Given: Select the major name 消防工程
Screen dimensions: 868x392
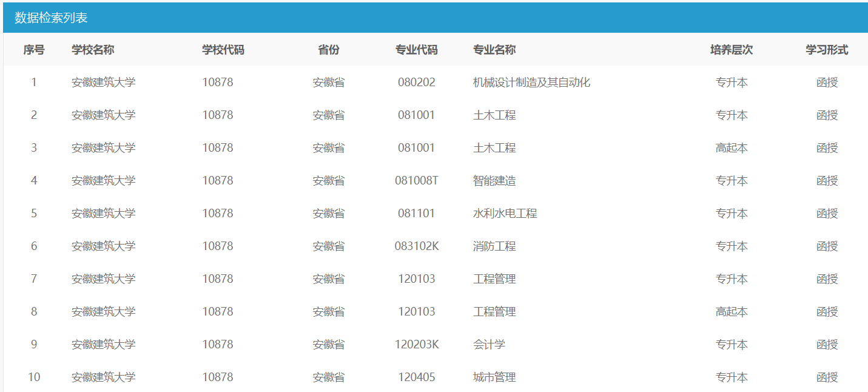Looking at the screenshot, I should pyautogui.click(x=494, y=246).
